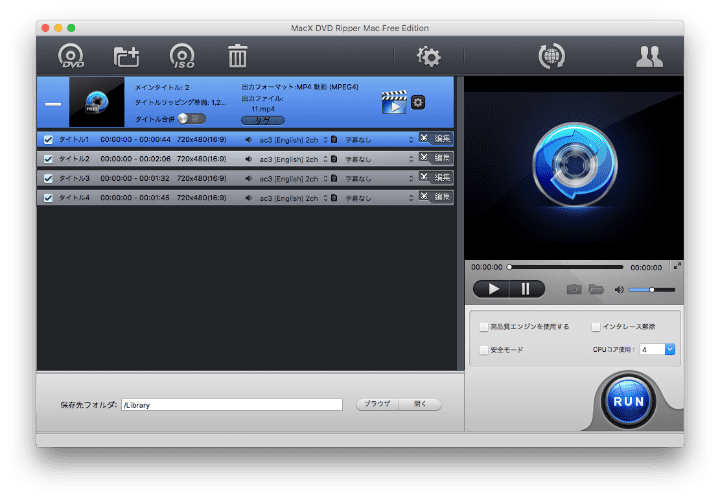Click the 00:00:00 - 00:02:06 duration of タイトル2
This screenshot has height=499, width=720.
(x=135, y=159)
